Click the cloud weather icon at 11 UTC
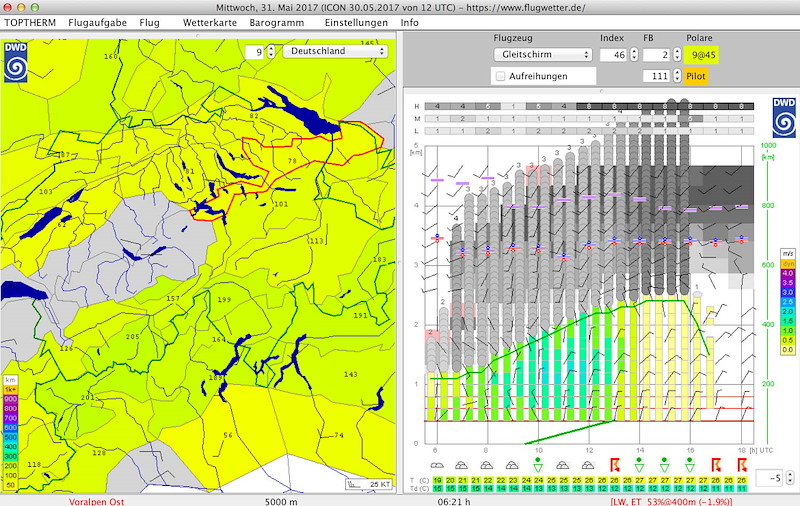The width and height of the screenshot is (800, 506). tap(562, 465)
